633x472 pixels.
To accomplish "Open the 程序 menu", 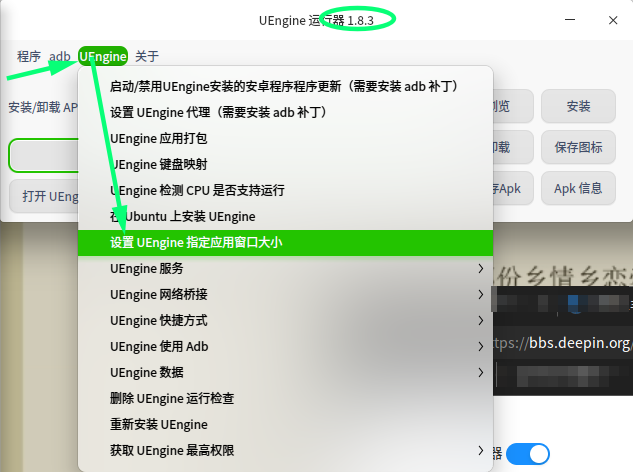I will click(x=29, y=56).
